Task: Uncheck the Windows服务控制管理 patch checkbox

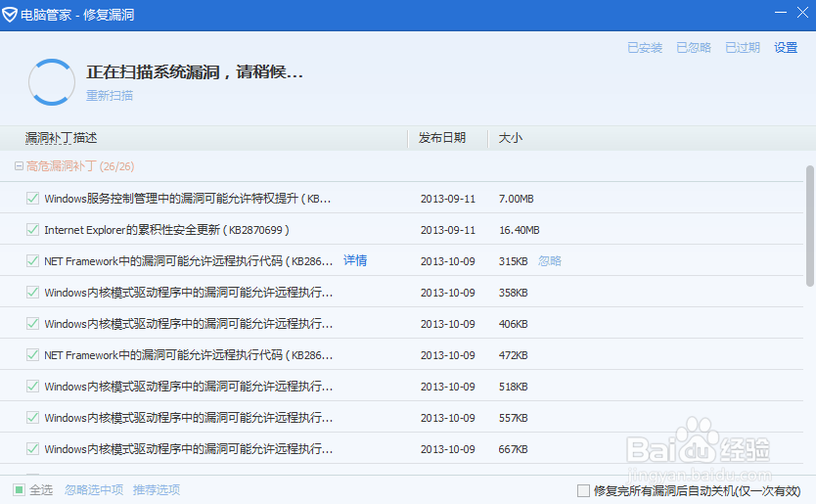Action: pyautogui.click(x=33, y=199)
